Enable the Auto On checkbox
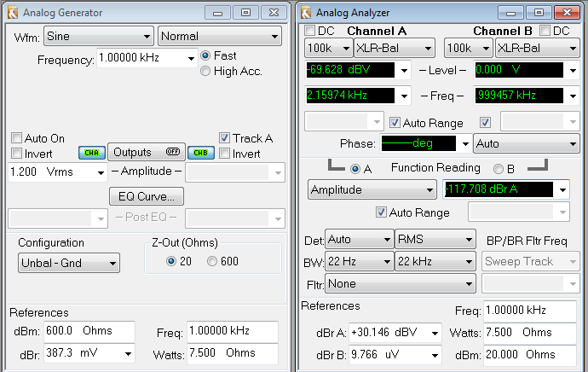Image resolution: width=588 pixels, height=372 pixels. 16,138
